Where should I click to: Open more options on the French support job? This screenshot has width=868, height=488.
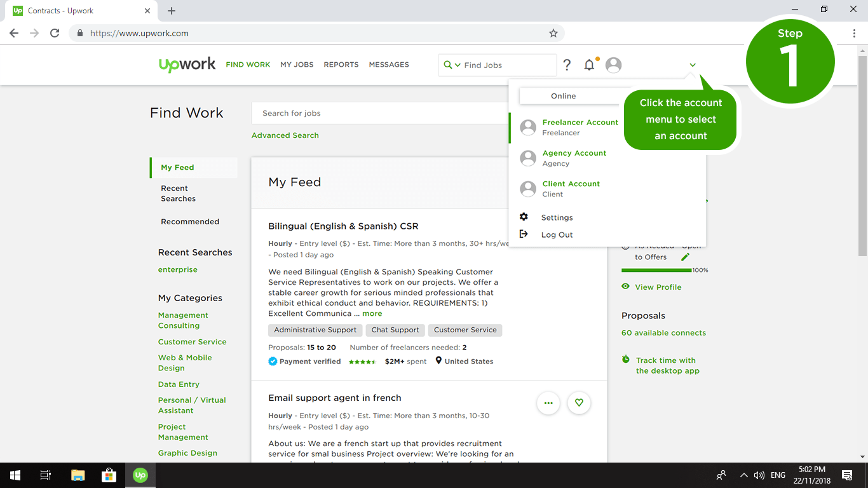click(548, 403)
